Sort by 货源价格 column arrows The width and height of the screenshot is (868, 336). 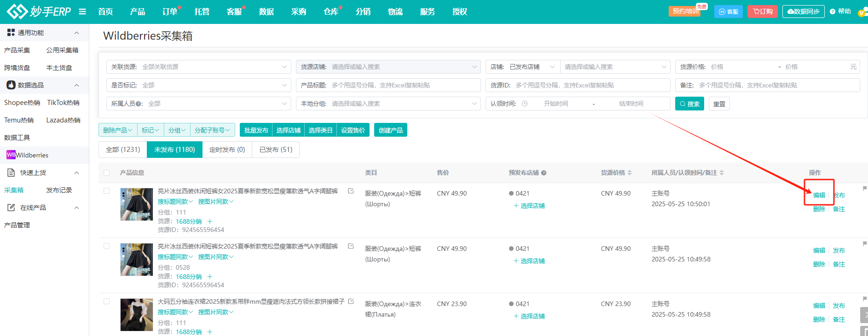tap(630, 173)
